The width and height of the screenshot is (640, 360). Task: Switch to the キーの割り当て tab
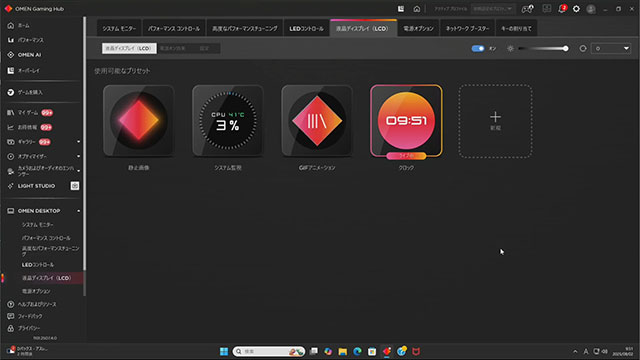coord(516,28)
